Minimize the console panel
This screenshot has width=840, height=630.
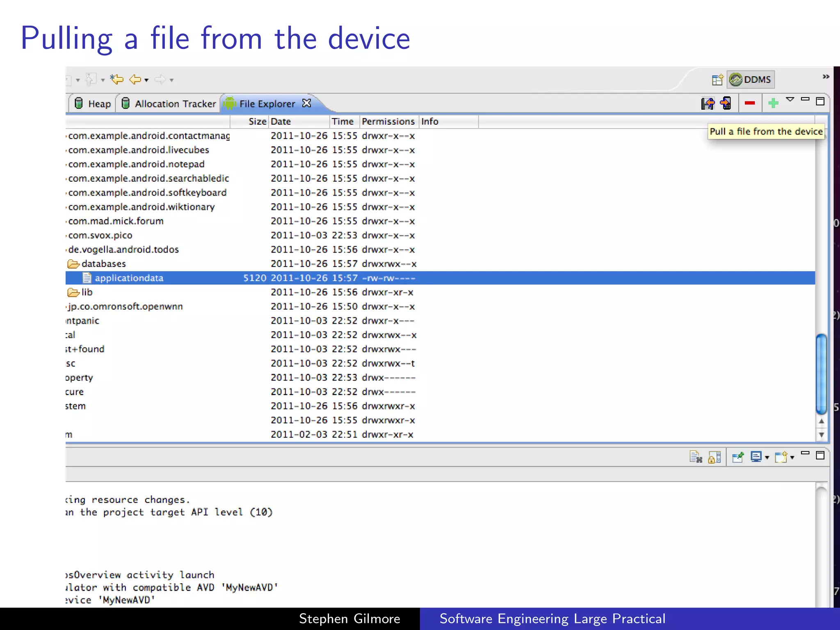805,453
